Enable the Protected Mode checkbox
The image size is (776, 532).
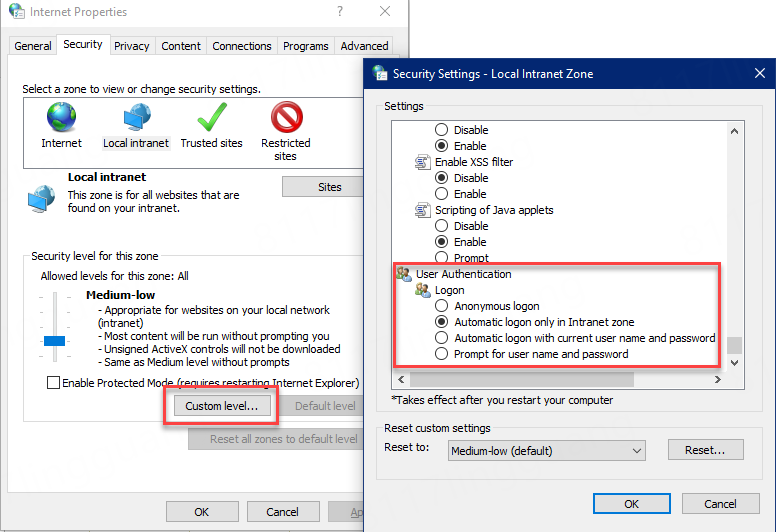click(x=53, y=383)
